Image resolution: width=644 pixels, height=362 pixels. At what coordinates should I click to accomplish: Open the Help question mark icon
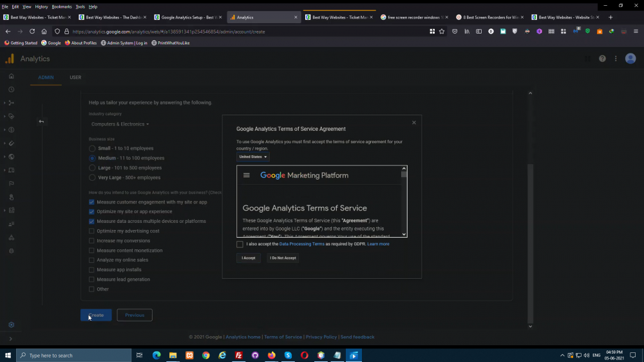pyautogui.click(x=602, y=59)
